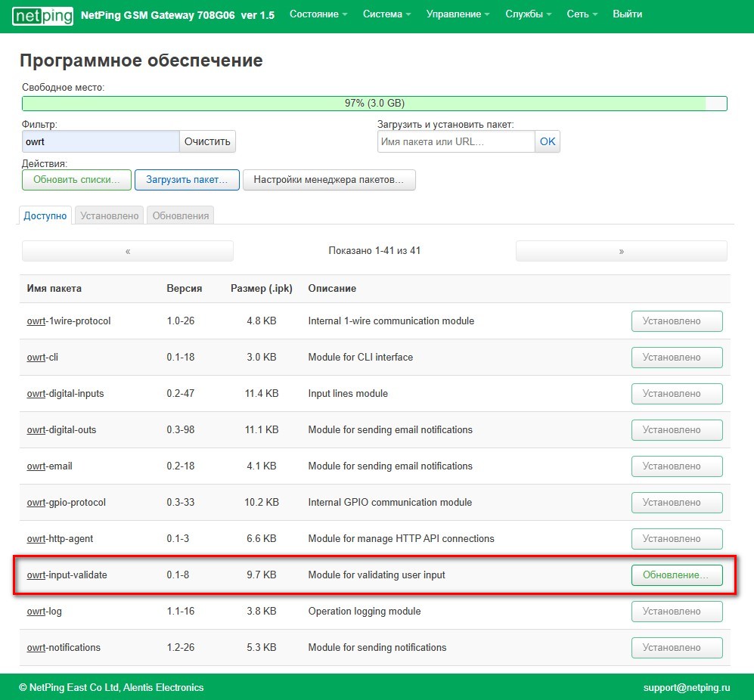Switch to the Установлено tab
Screen dimensions: 754x700
pyautogui.click(x=110, y=215)
